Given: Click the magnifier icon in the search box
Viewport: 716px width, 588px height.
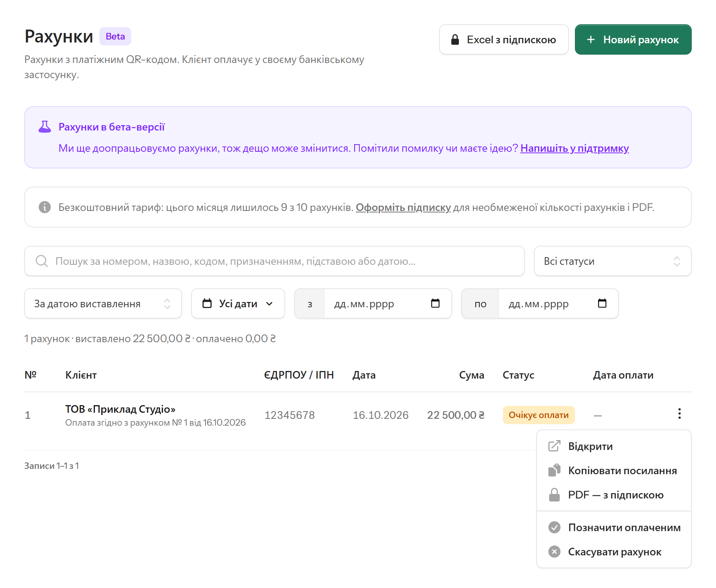Looking at the screenshot, I should pyautogui.click(x=41, y=261).
